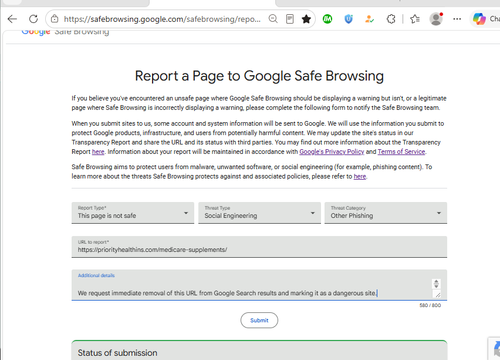View site info via the lock icon
Screen dimensions: 500x360
[x=54, y=19]
